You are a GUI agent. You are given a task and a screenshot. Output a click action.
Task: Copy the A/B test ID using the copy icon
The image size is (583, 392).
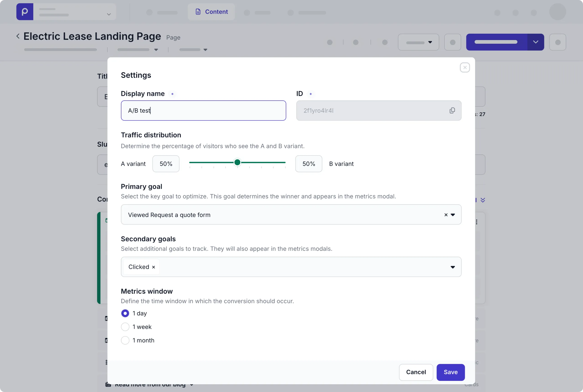pos(452,110)
